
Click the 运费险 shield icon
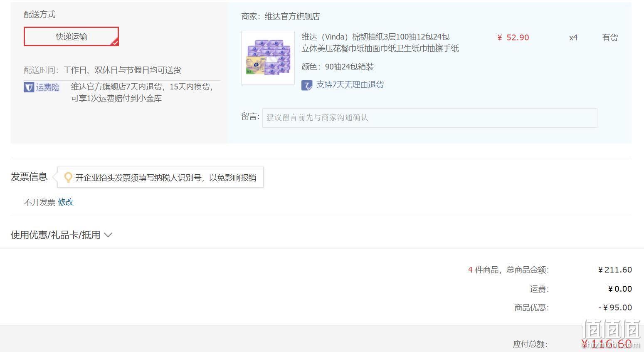(x=29, y=87)
